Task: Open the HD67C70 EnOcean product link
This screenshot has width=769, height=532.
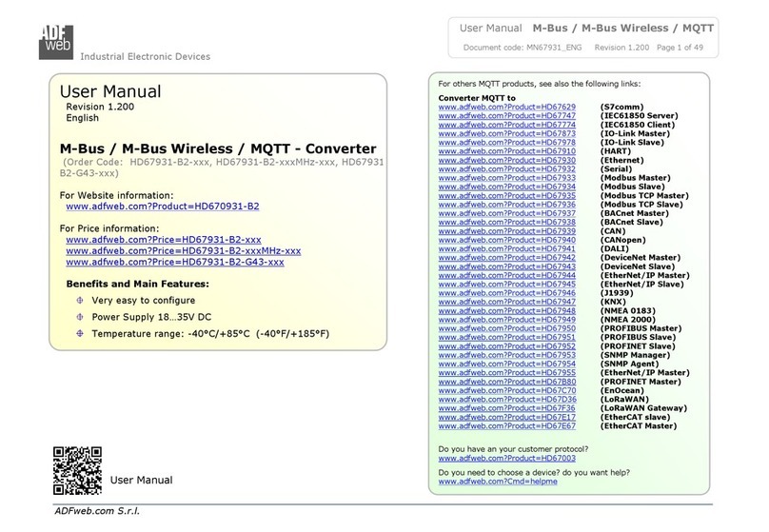Action: coord(507,390)
